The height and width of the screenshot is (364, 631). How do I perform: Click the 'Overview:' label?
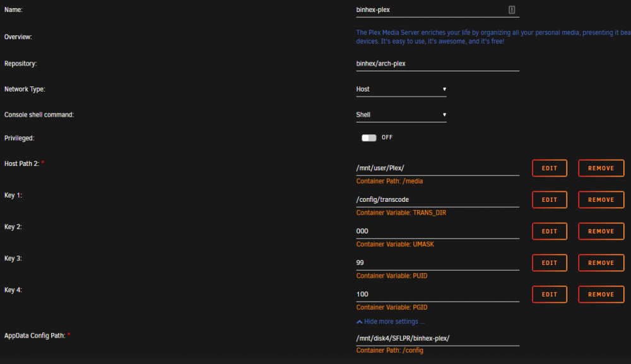(x=18, y=37)
